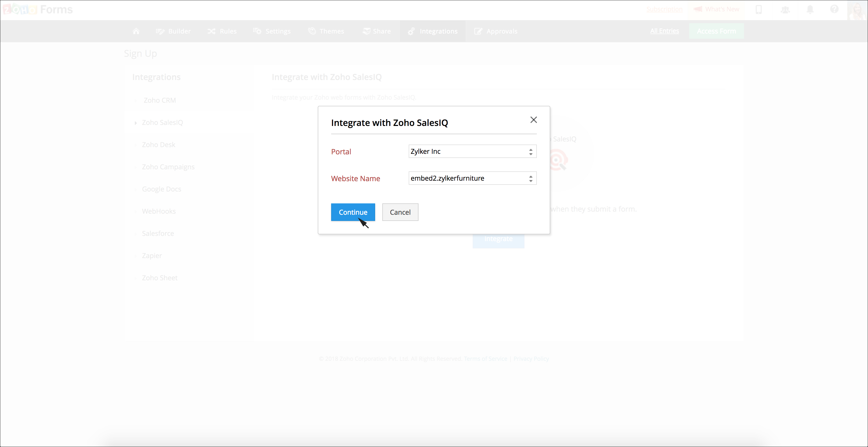Select Zoho SalesIQ in Integrations list
This screenshot has height=447, width=868.
(x=162, y=123)
